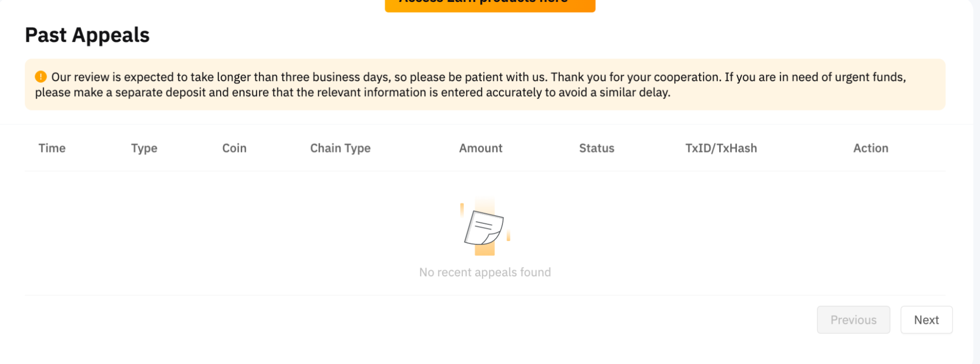Screen dimensions: 980x364
Task: Go to the Next page of appeals
Action: [x=926, y=320]
